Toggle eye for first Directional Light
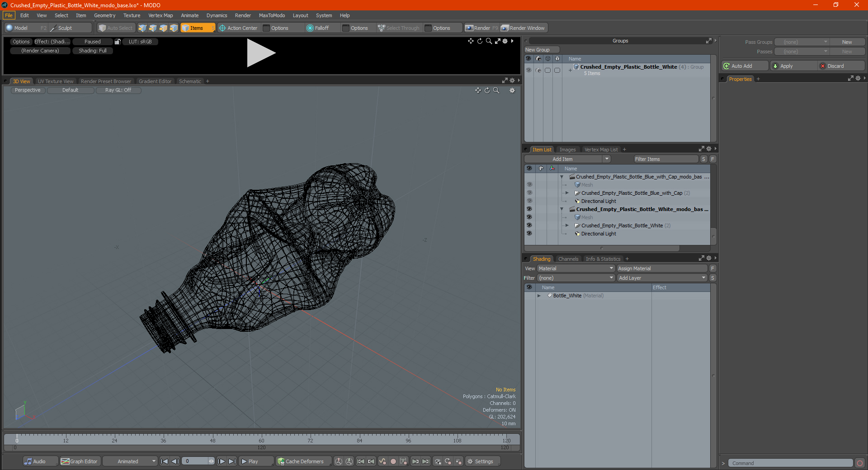Screen dimensions: 868x470 pyautogui.click(x=529, y=201)
